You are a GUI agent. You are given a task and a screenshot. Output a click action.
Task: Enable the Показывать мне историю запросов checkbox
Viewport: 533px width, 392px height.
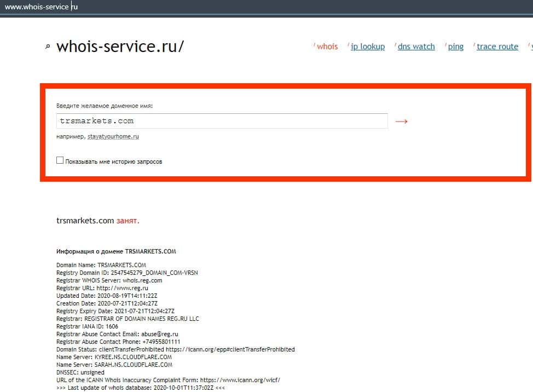(60, 160)
